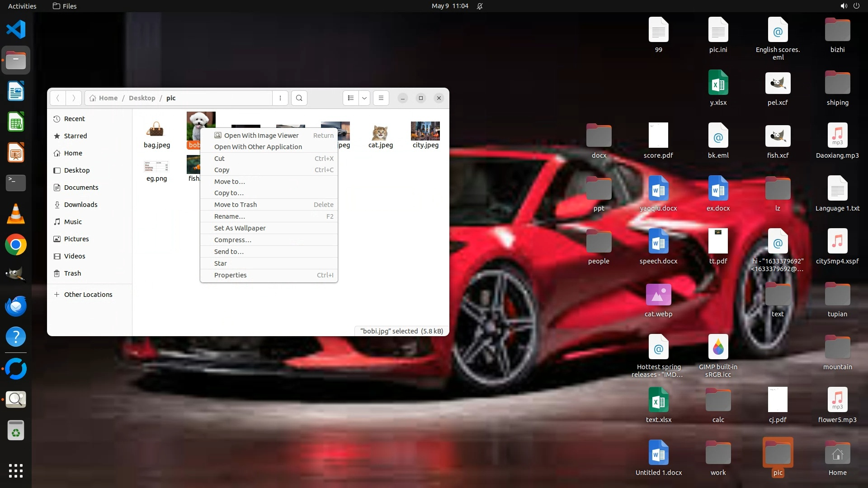This screenshot has height=488, width=868.
Task: Open Downloads in the sidebar
Action: tap(80, 205)
